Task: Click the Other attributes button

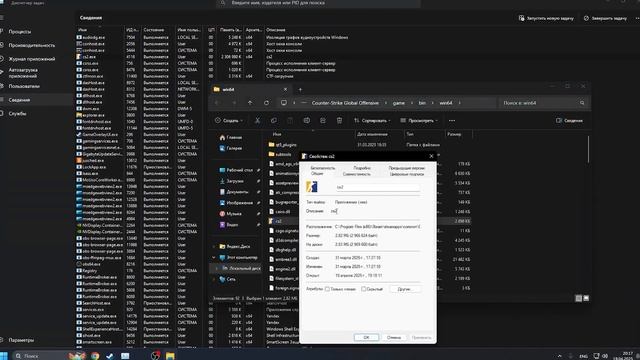Action: point(405,289)
